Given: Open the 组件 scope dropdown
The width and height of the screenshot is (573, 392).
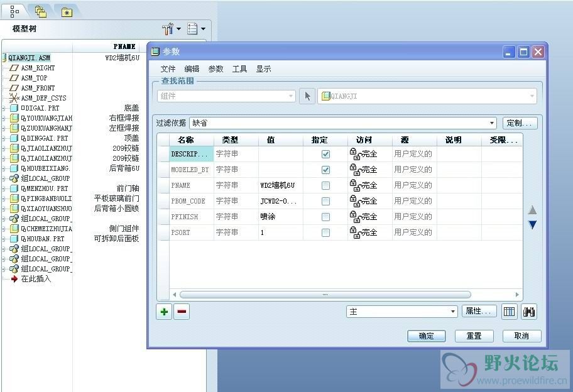Looking at the screenshot, I should click(x=226, y=96).
